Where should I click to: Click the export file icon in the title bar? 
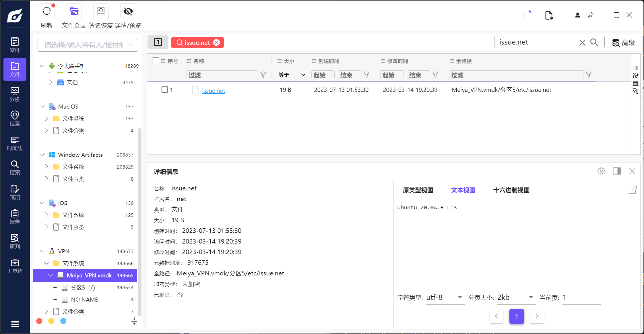pos(549,15)
